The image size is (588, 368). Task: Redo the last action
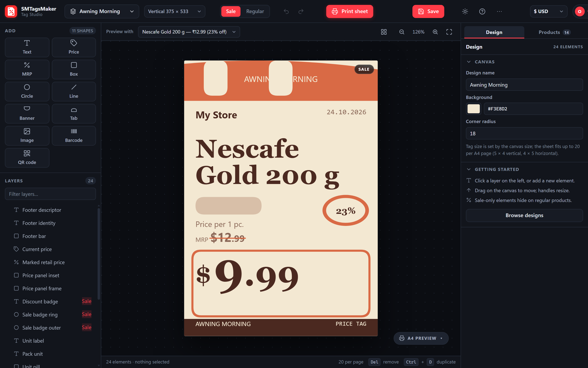[301, 11]
